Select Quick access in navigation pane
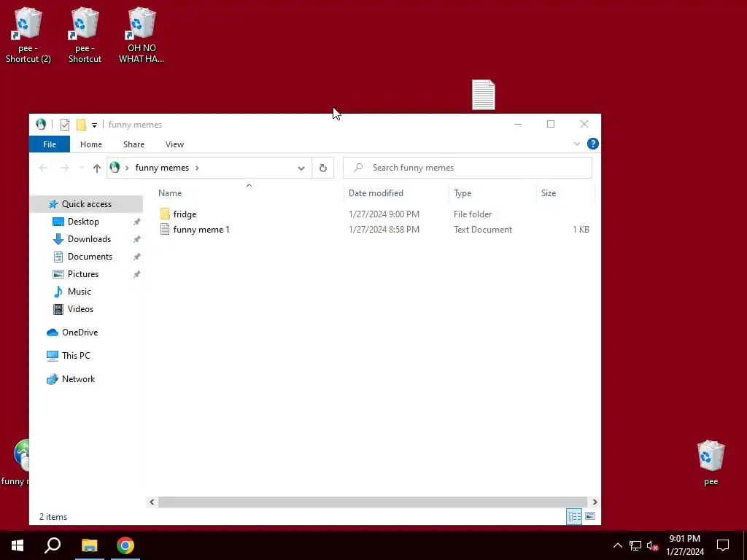Viewport: 747px width, 560px height. (87, 204)
